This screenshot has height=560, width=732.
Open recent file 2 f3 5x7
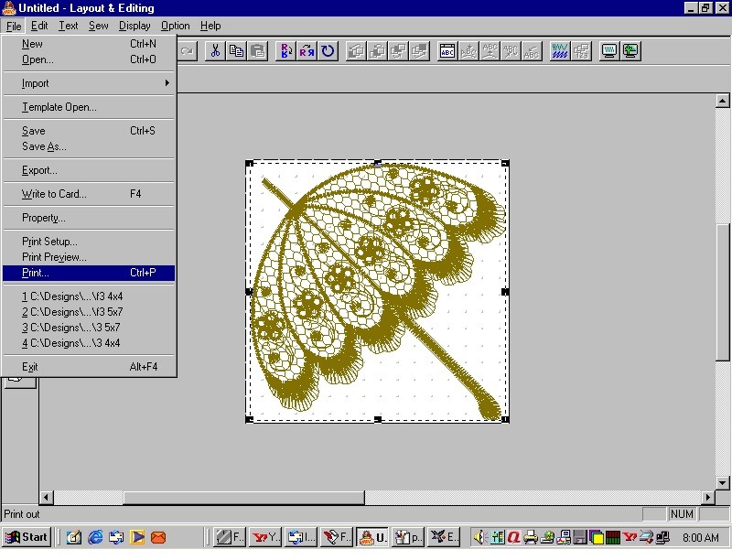pyautogui.click(x=89, y=312)
